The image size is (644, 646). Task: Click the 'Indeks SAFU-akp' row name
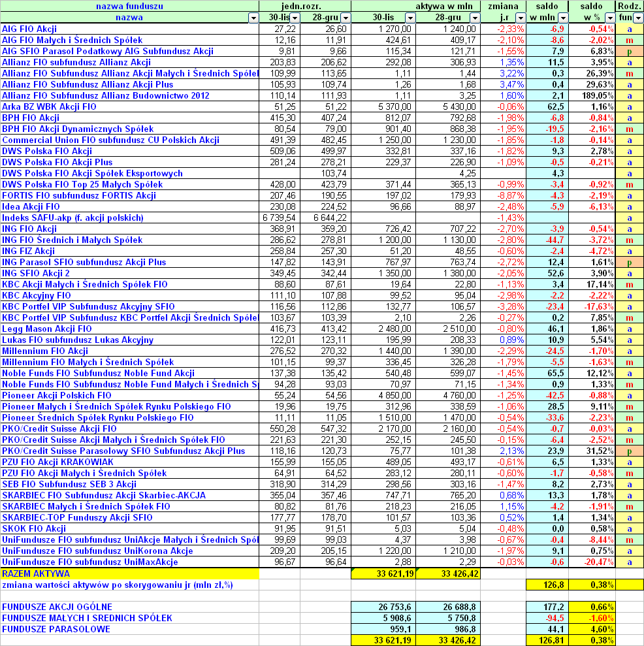point(72,218)
